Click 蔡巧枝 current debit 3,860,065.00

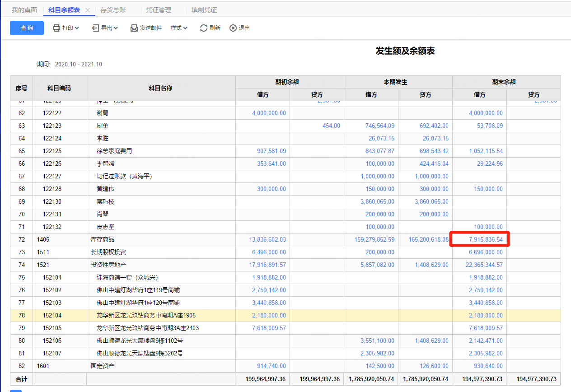point(377,201)
